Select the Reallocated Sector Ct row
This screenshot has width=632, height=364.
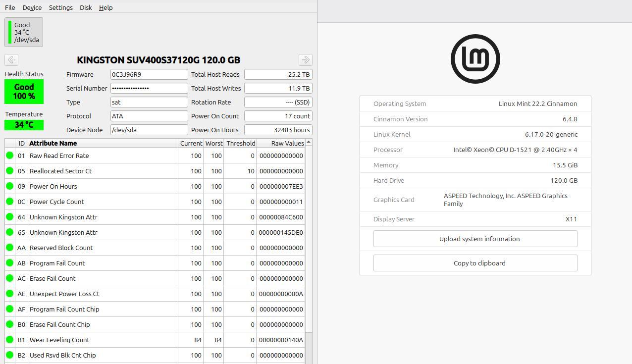[155, 171]
